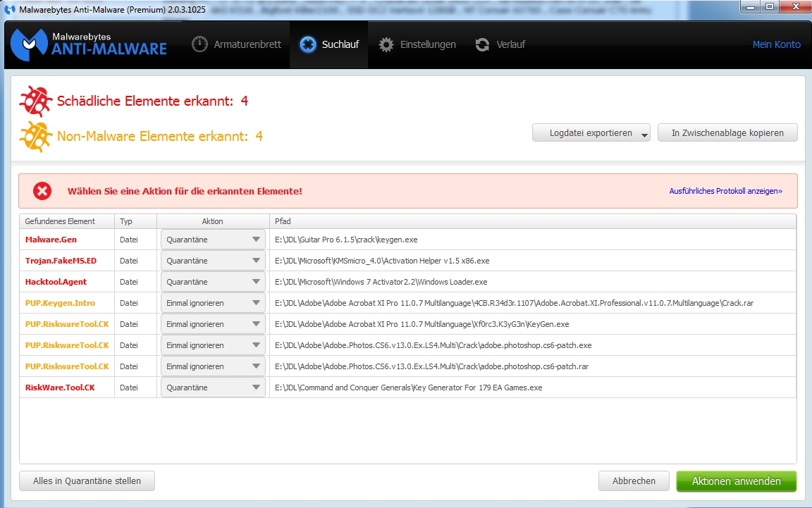This screenshot has height=508, width=812.
Task: Switch to the Suchlauf tab
Action: pos(329,44)
